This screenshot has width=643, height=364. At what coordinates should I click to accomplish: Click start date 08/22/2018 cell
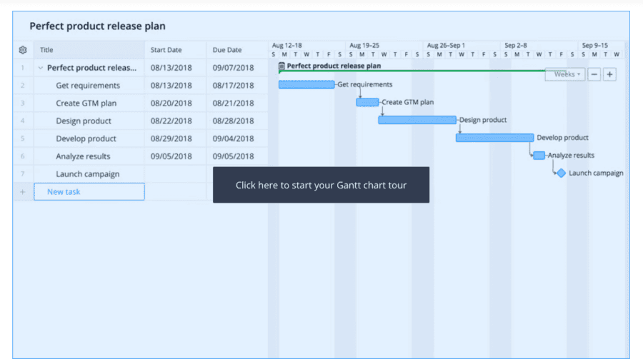click(x=171, y=121)
